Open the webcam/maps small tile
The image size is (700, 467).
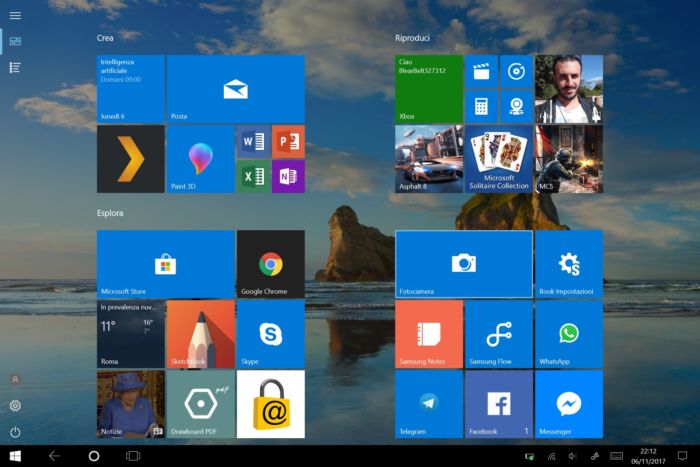517,107
